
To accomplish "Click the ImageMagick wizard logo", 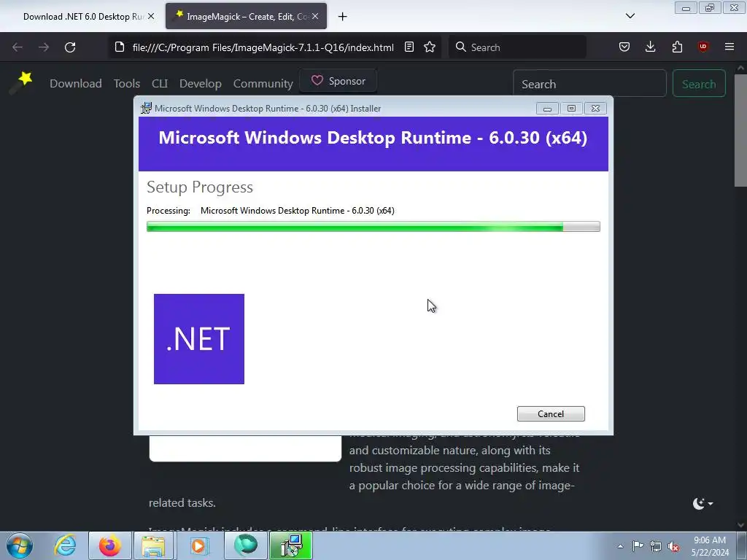I will tap(20, 83).
